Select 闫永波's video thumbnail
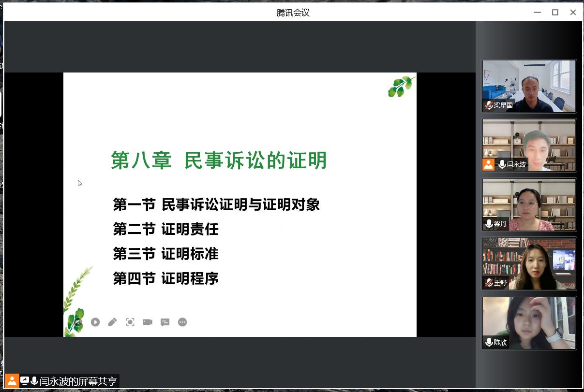 529,145
